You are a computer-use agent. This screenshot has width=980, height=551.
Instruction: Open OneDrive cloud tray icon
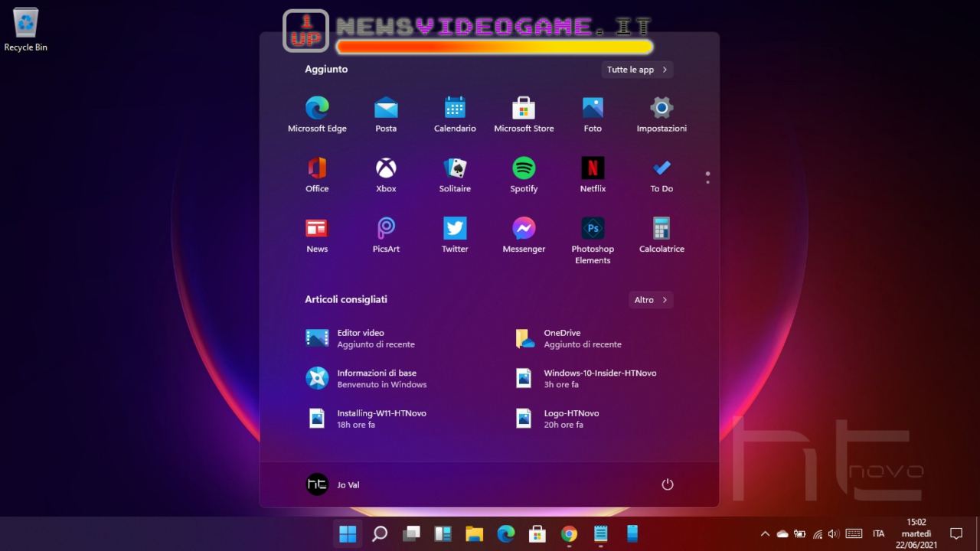782,533
